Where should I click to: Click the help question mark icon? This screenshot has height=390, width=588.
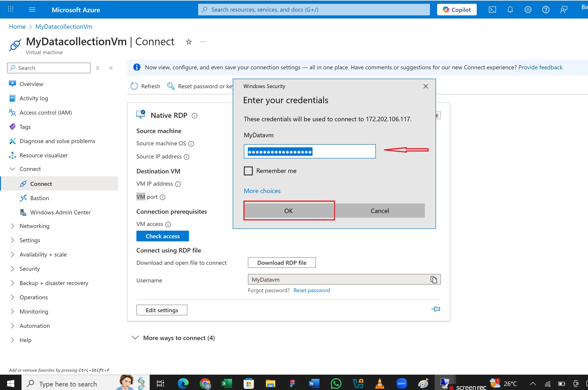pyautogui.click(x=545, y=10)
